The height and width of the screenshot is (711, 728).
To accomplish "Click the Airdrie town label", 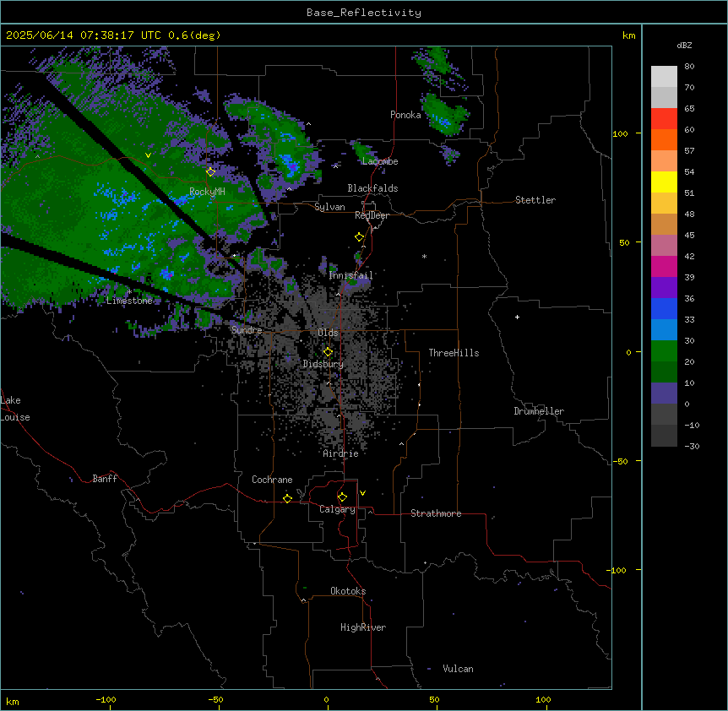I will (x=340, y=453).
